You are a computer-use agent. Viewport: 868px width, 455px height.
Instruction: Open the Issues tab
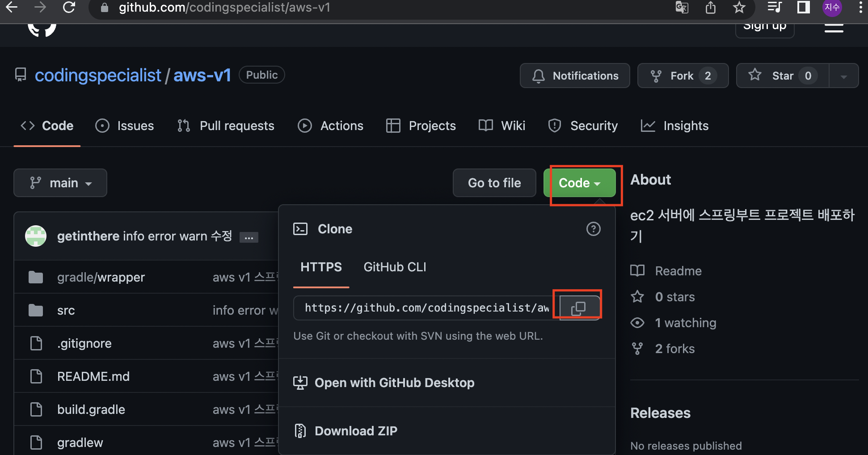pos(125,126)
